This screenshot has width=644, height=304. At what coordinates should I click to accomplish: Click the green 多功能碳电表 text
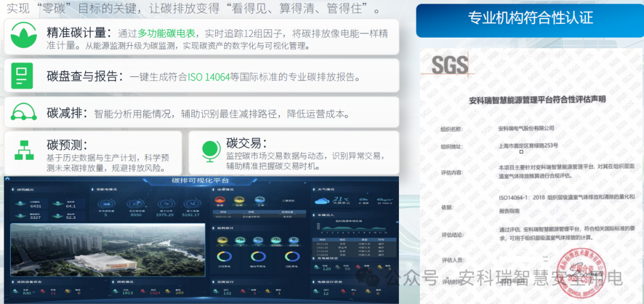point(167,33)
